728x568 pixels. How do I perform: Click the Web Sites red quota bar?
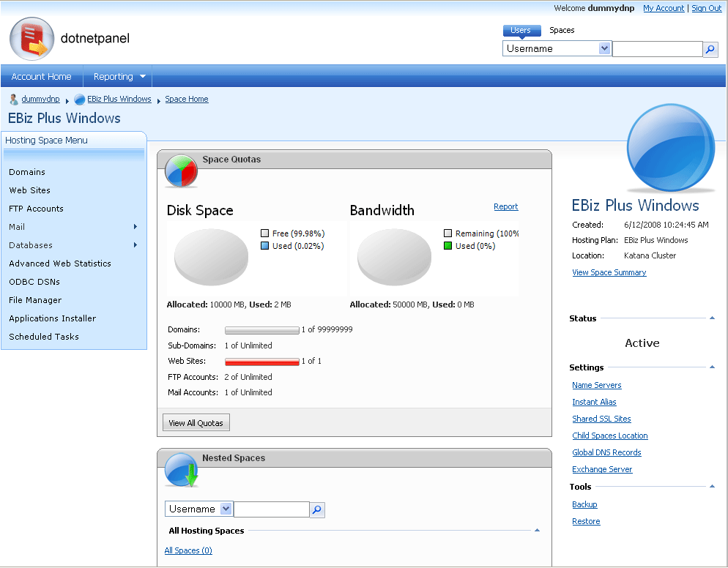(262, 362)
